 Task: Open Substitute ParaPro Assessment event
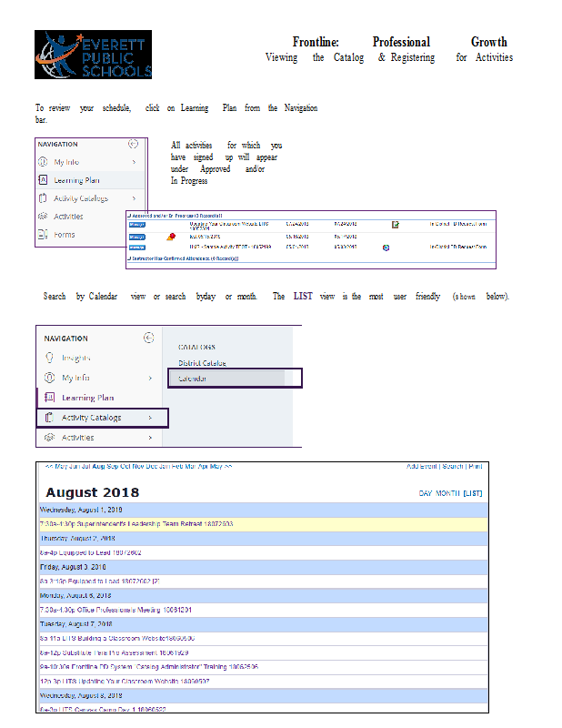pos(114,652)
